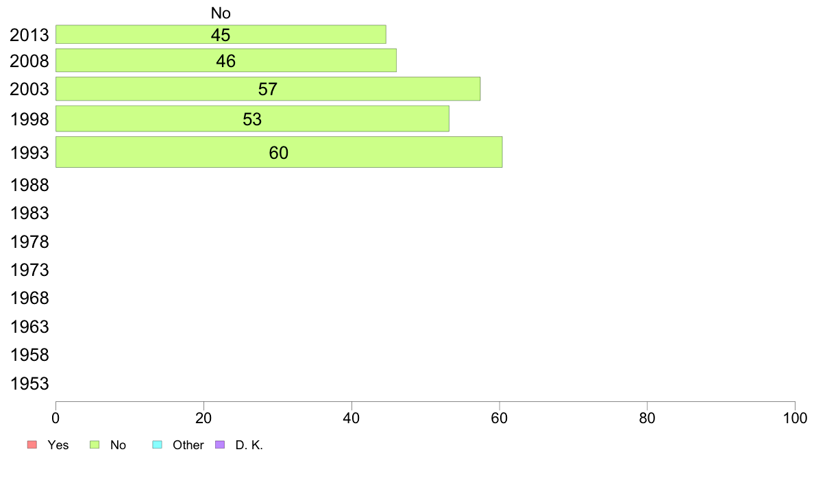Click the purple D. K. legend swatch
The height and width of the screenshot is (504, 814).
220,445
